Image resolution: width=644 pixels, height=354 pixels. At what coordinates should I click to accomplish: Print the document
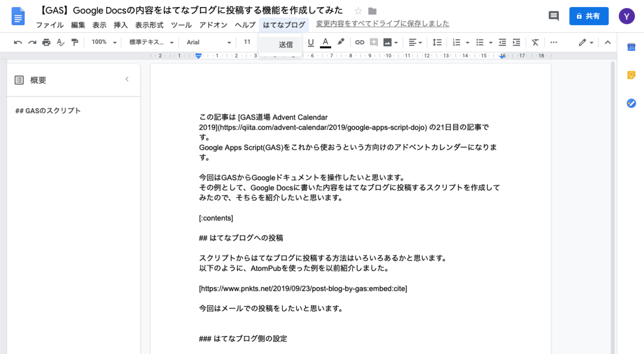(46, 42)
